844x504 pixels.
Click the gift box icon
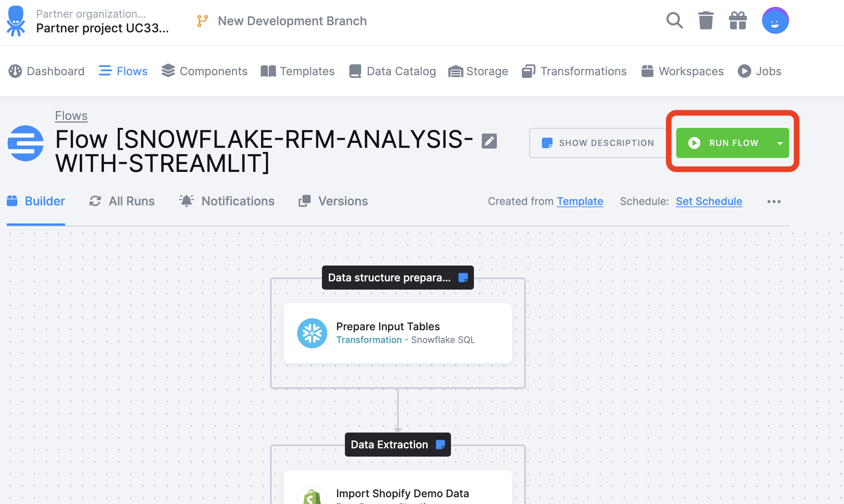tap(738, 20)
